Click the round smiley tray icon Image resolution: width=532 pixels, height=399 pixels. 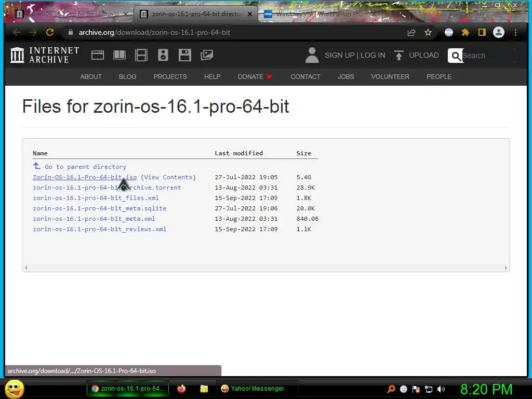[404, 389]
